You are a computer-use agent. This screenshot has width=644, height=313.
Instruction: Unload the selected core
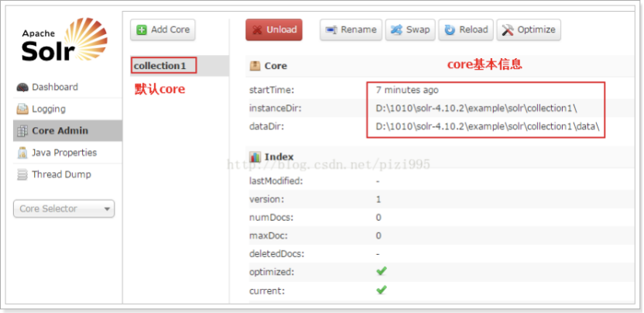(274, 30)
